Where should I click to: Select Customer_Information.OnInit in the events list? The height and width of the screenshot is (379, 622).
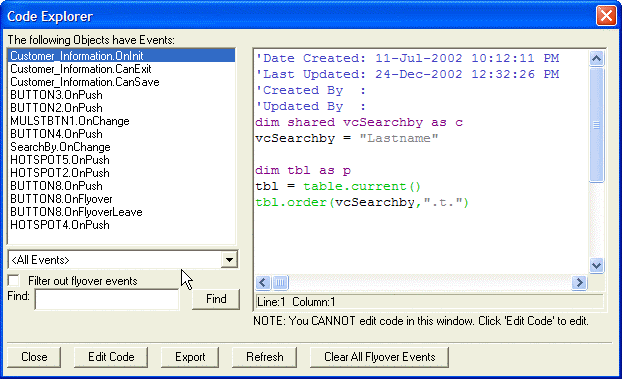coord(121,56)
